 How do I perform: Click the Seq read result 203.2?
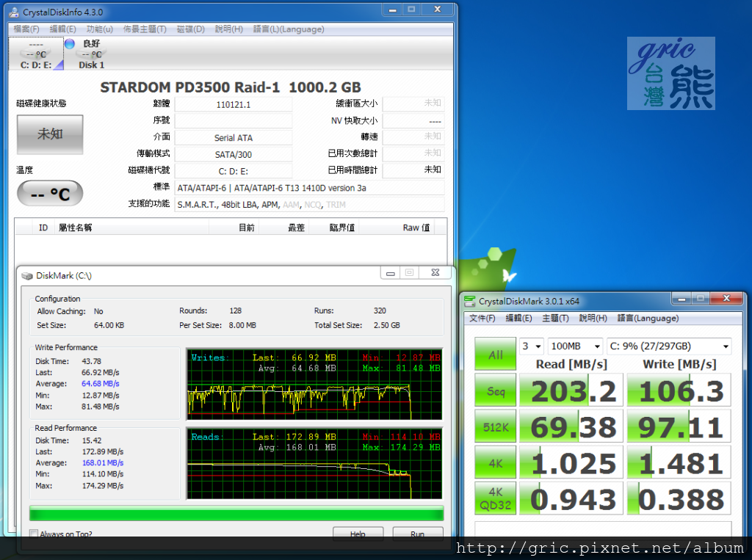pyautogui.click(x=571, y=390)
